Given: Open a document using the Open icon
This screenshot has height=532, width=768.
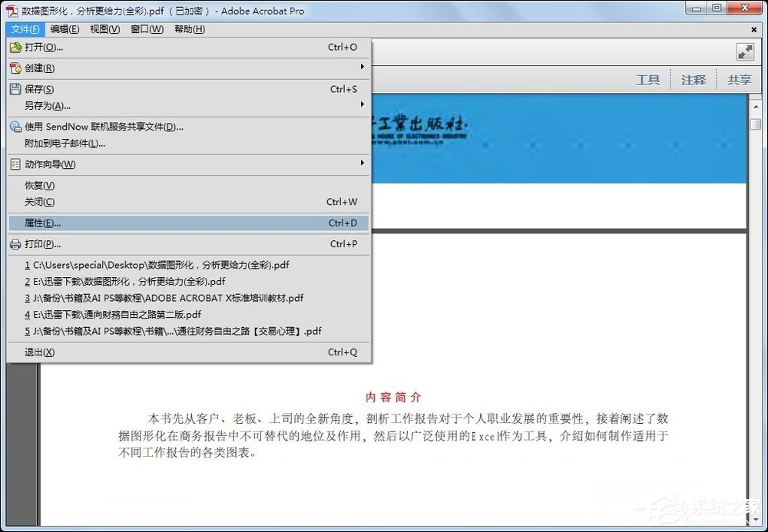Looking at the screenshot, I should [x=15, y=48].
